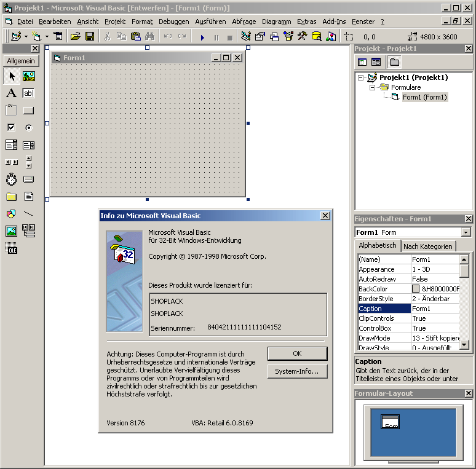Click the Save Project toolbar icon
476x469 pixels.
[90, 37]
